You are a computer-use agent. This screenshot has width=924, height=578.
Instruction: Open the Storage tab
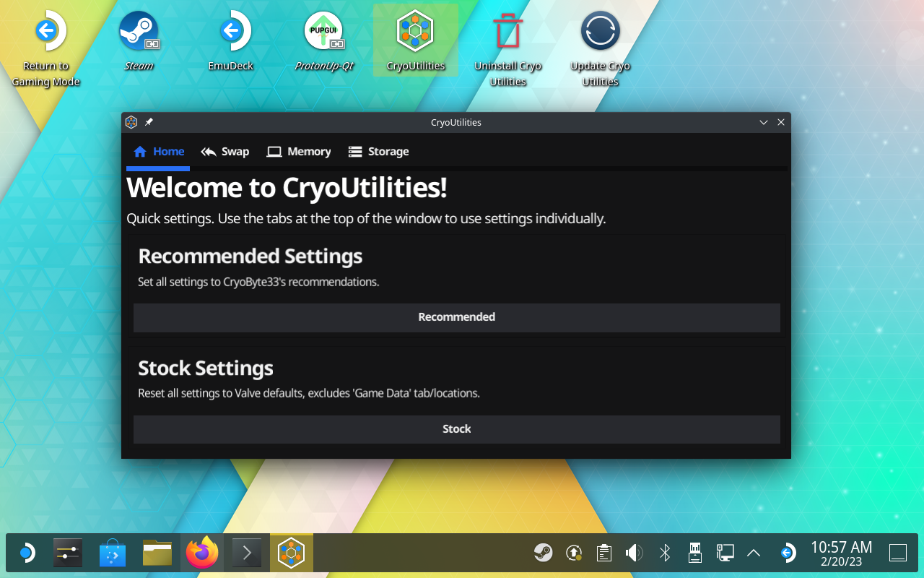point(378,152)
